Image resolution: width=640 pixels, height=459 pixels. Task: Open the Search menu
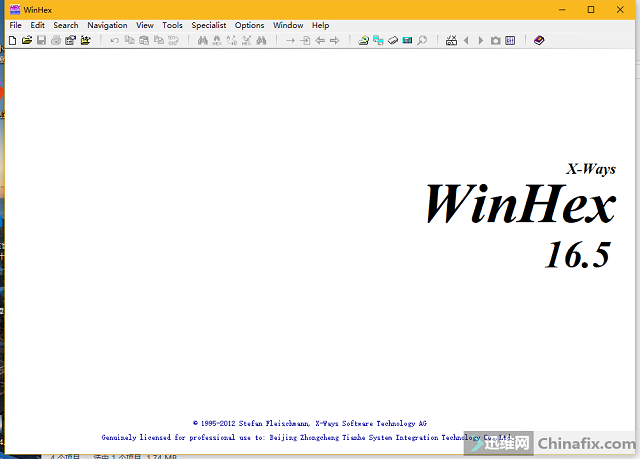click(x=66, y=25)
